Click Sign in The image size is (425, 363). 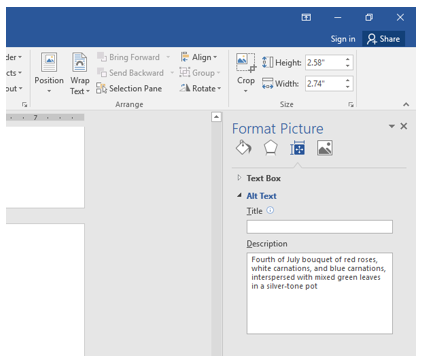(x=343, y=39)
